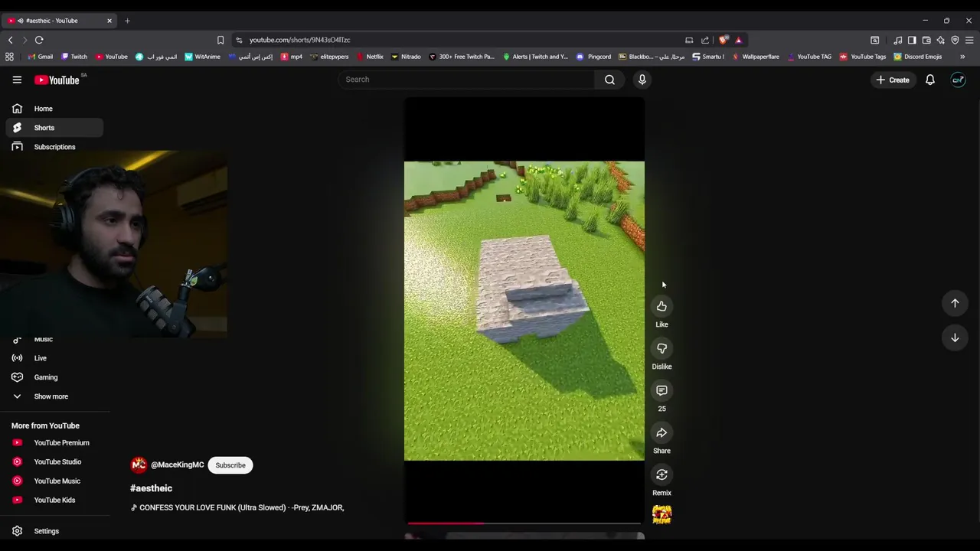Go to YouTube home via logo
The image size is (980, 551).
point(57,80)
